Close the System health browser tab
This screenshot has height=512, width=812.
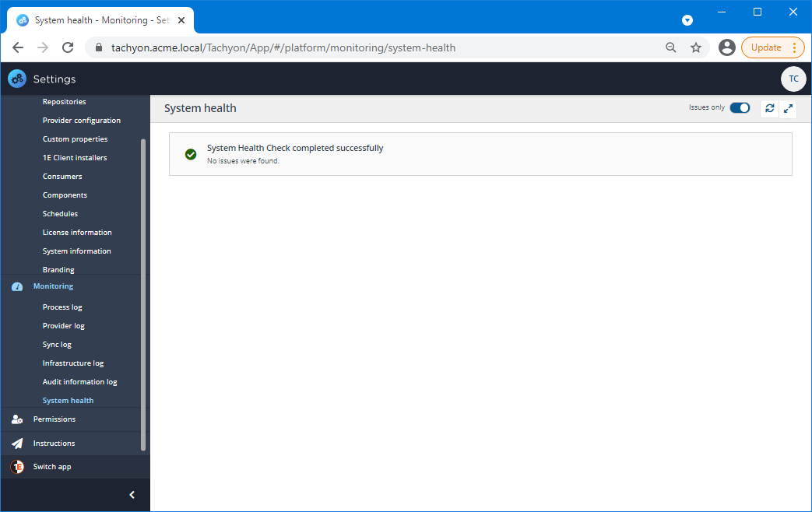[181, 20]
